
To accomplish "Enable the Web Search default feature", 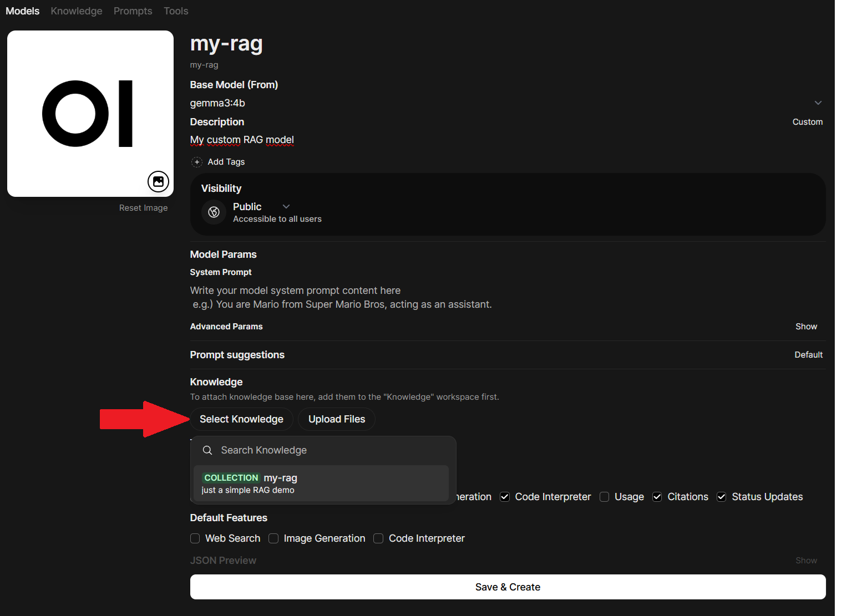I will pyautogui.click(x=195, y=538).
